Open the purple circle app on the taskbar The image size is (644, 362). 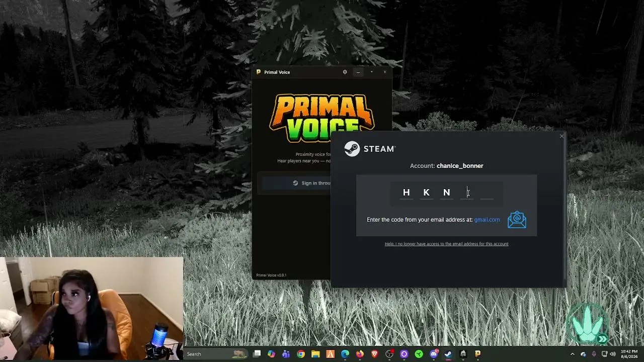click(x=404, y=354)
